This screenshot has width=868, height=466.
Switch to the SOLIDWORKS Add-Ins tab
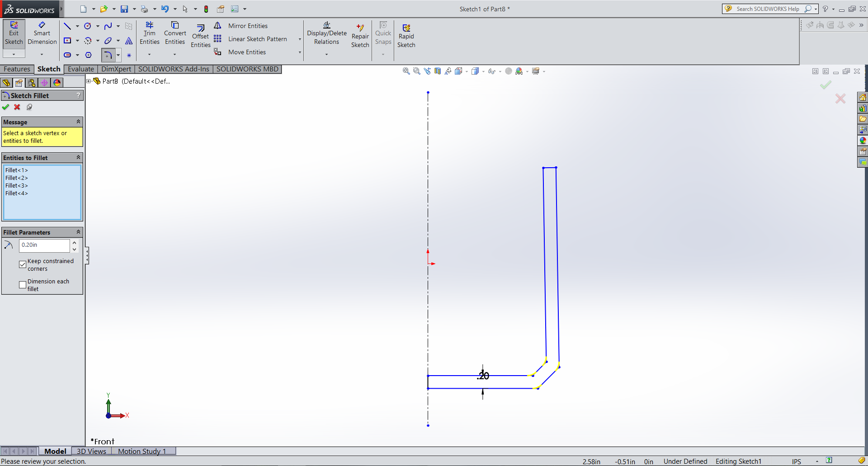[174, 69]
